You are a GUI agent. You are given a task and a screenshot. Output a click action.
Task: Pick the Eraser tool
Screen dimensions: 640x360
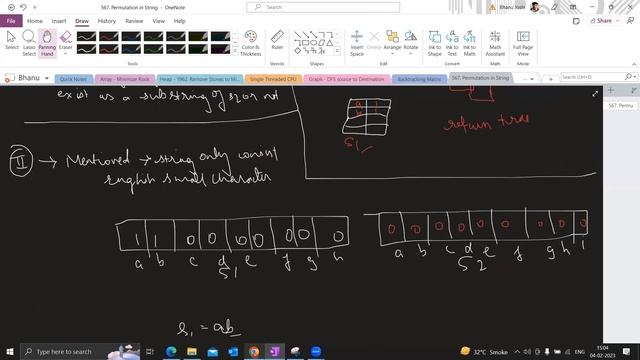[65, 40]
